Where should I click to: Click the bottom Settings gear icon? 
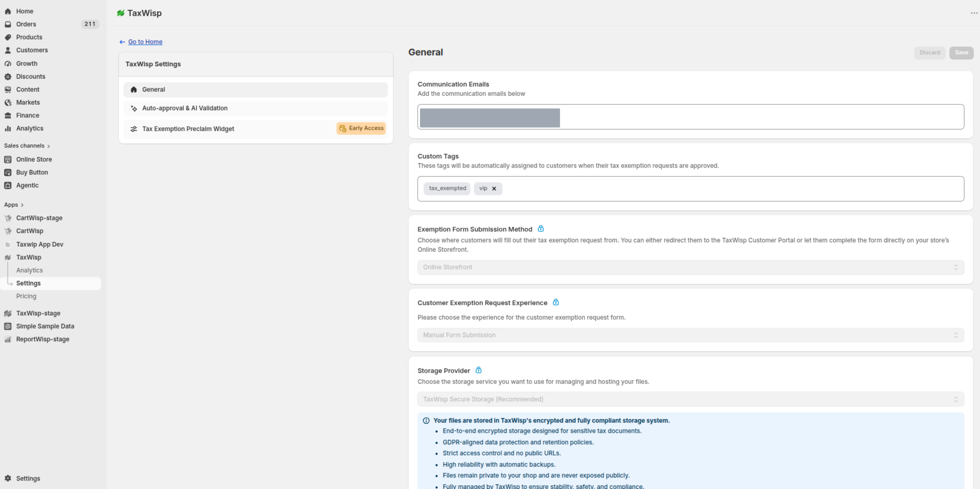tap(8, 478)
